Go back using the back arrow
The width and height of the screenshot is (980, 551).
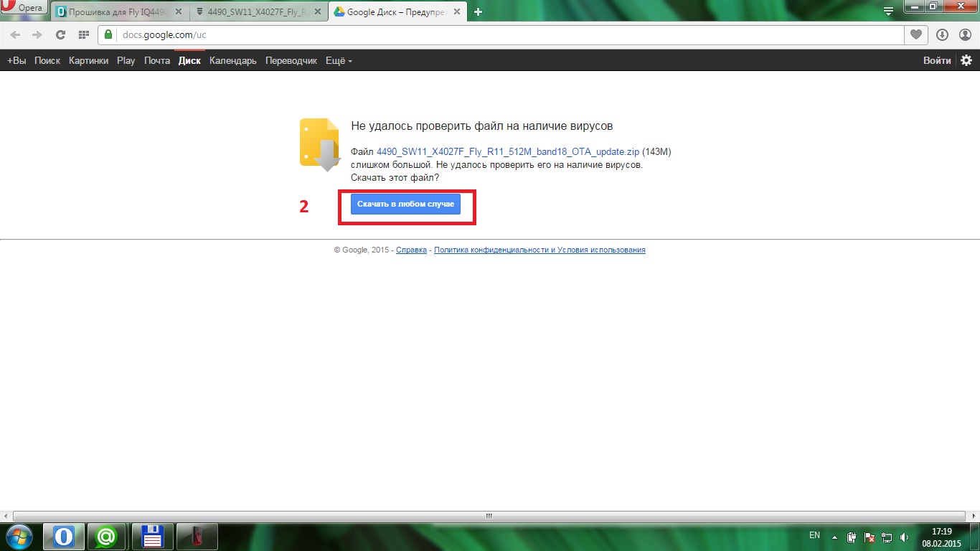(16, 34)
